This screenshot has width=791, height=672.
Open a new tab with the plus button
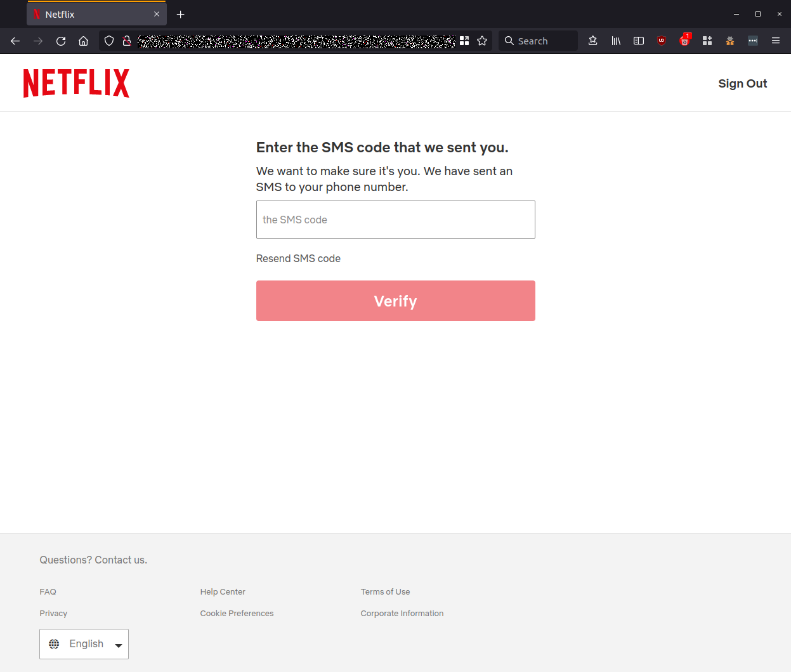[x=180, y=13]
